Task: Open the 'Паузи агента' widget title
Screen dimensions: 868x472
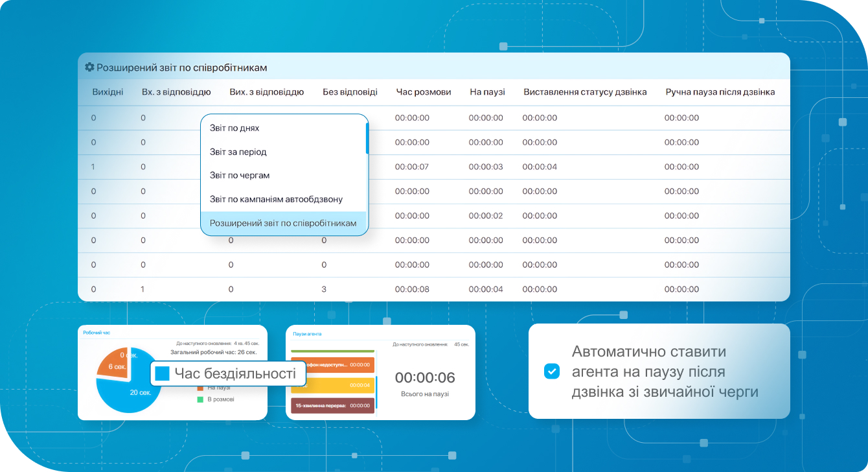Action: [x=307, y=334]
